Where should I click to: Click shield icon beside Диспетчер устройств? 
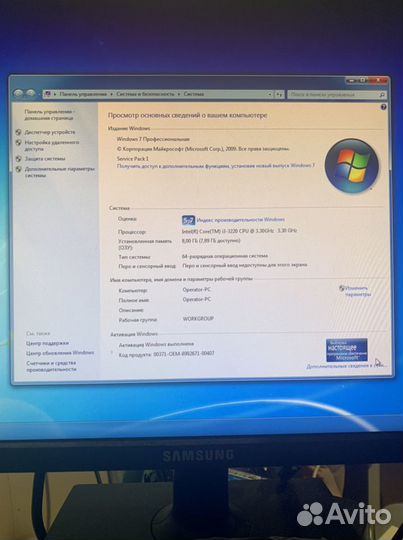click(x=19, y=132)
